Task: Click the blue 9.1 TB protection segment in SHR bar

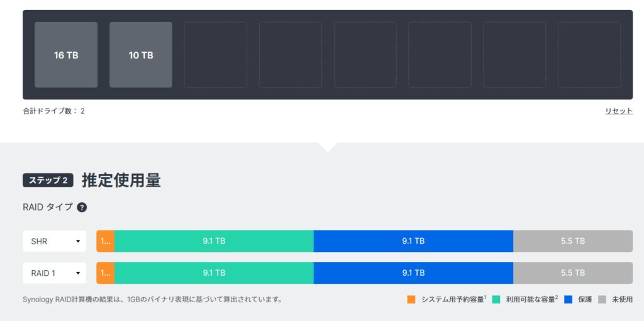Action: tap(413, 241)
